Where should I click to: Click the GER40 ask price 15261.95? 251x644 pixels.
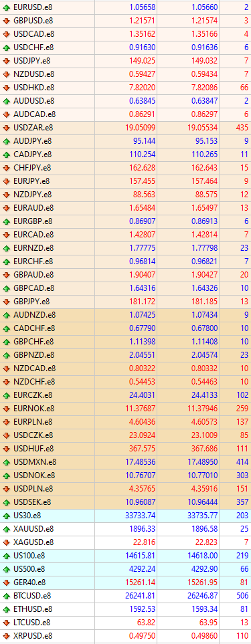(202, 582)
